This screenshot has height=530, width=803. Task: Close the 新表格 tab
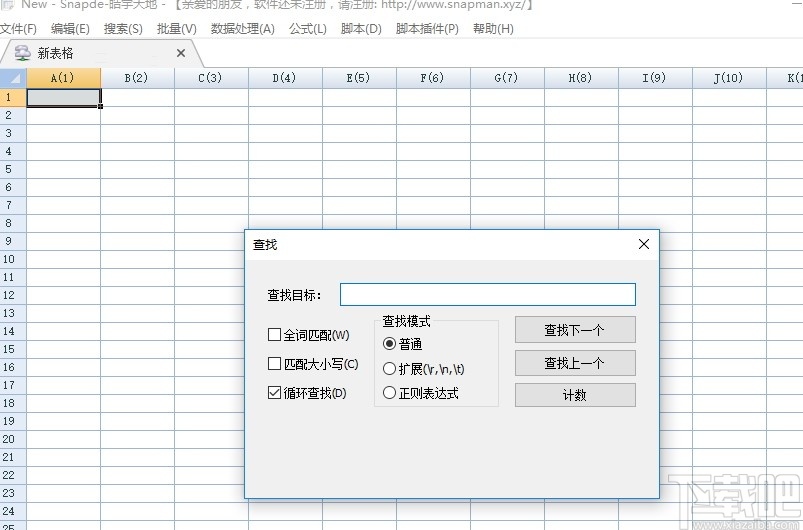181,53
